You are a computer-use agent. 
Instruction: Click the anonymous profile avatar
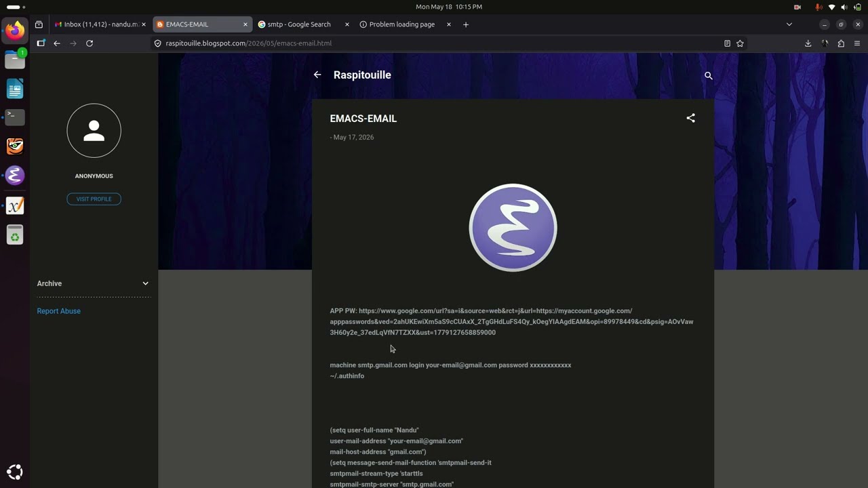coord(94,131)
